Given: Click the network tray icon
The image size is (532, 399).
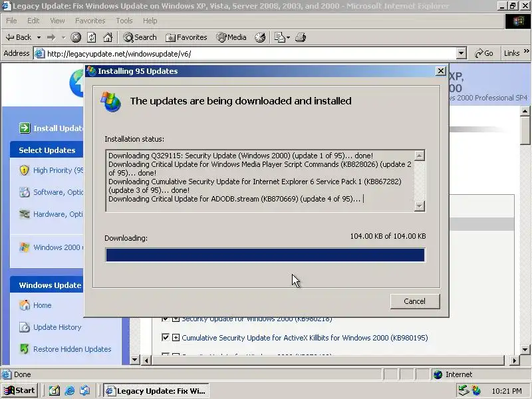Looking at the screenshot, I should (x=464, y=390).
